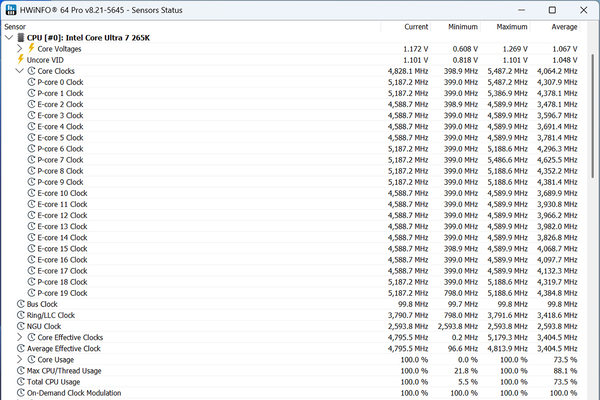Select the E-core 16 Clock row

[291, 260]
